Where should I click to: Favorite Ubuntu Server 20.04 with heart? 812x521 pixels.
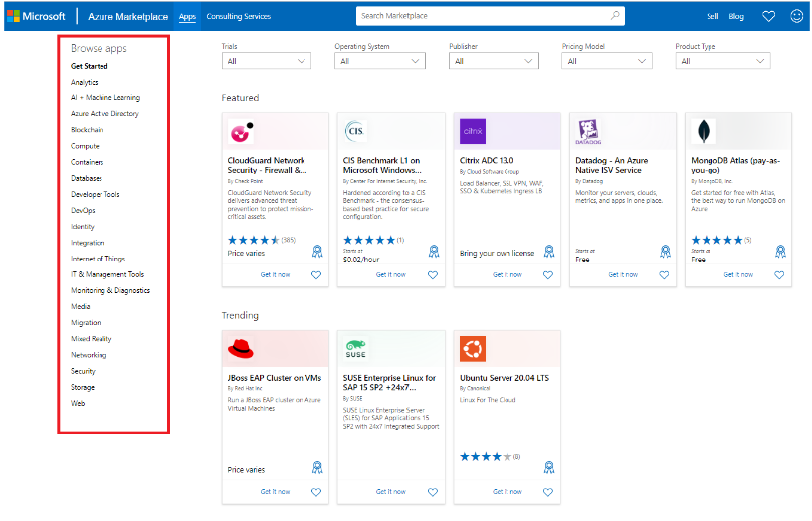coord(548,492)
